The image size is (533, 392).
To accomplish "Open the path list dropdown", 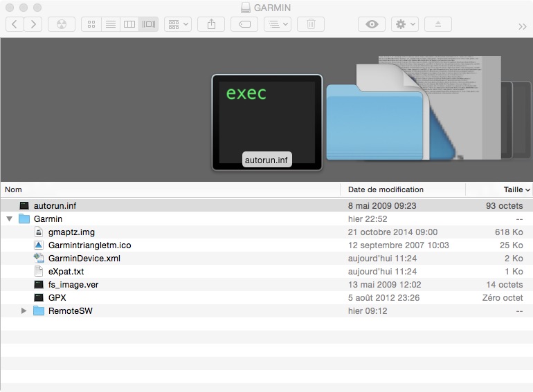I will coord(278,24).
